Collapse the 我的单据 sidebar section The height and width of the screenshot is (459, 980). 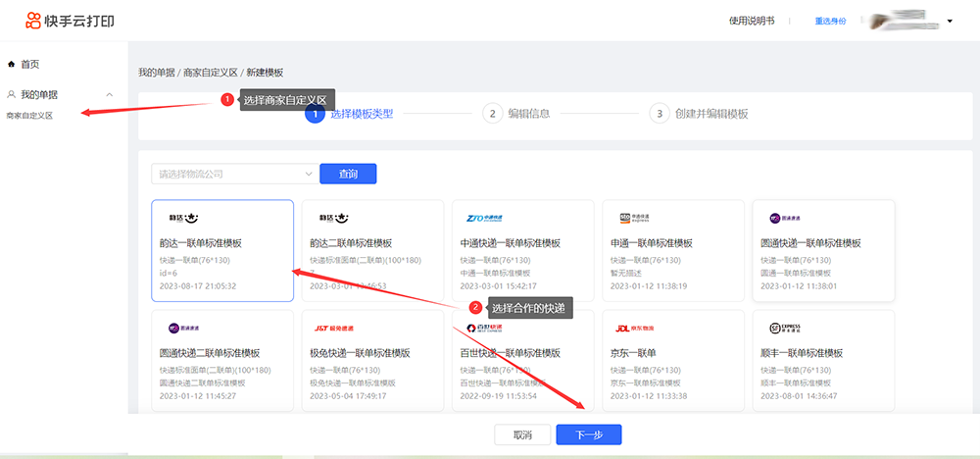(x=110, y=95)
